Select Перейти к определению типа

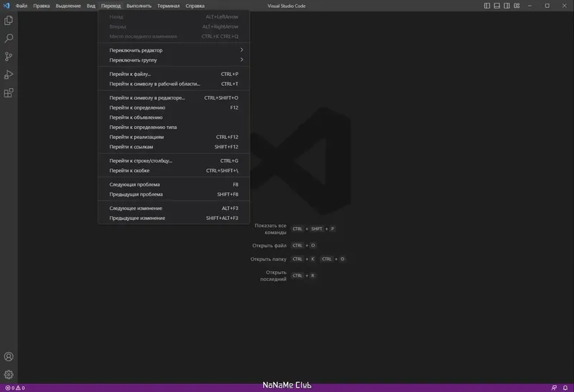pyautogui.click(x=174, y=128)
